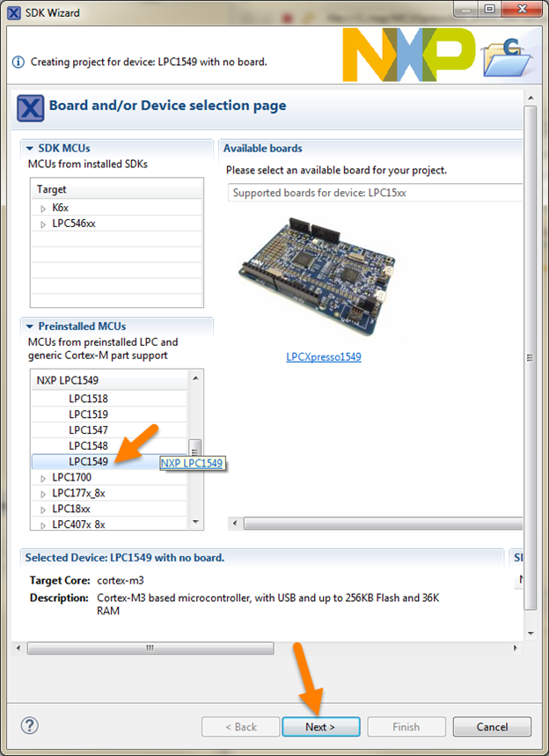Click the boards panel horizontal scrollbar
This screenshot has height=756, width=549.
coord(383,523)
